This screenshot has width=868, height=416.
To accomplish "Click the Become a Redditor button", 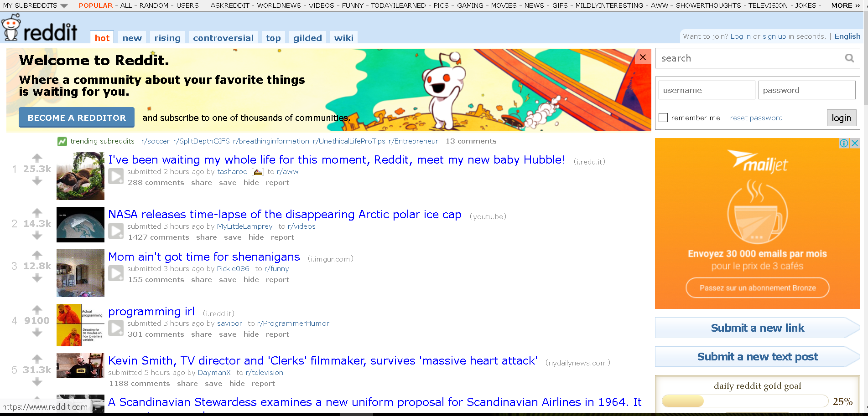I will coord(77,118).
